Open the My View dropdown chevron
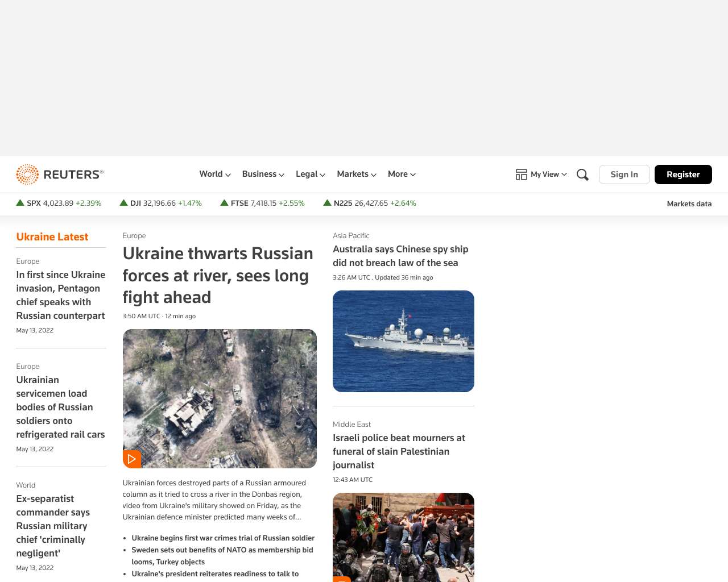728x582 pixels. [x=564, y=174]
